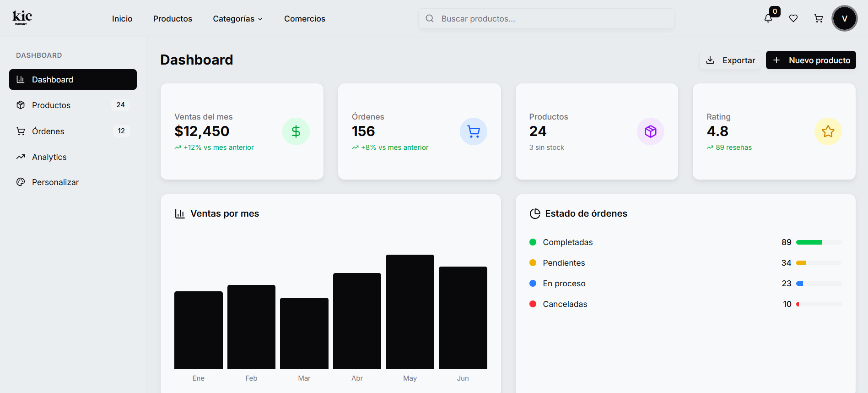Click the En proceso progress bar
The image size is (868, 393).
point(819,284)
